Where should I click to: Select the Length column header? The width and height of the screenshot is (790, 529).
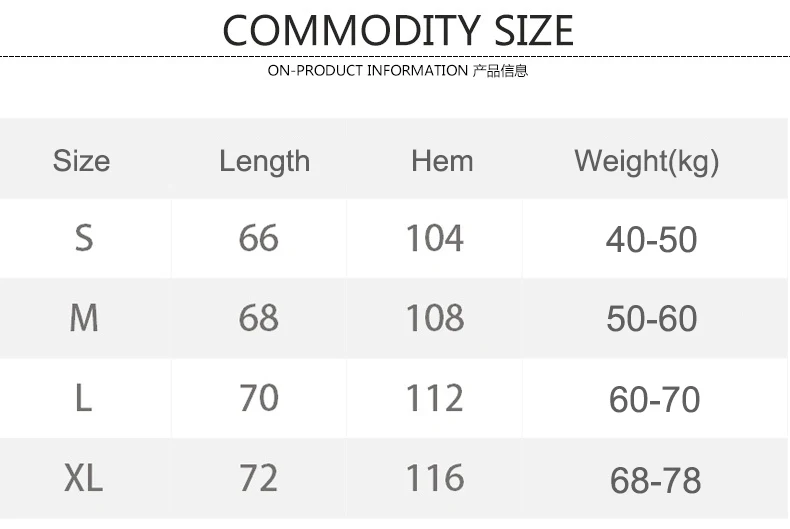coord(265,162)
